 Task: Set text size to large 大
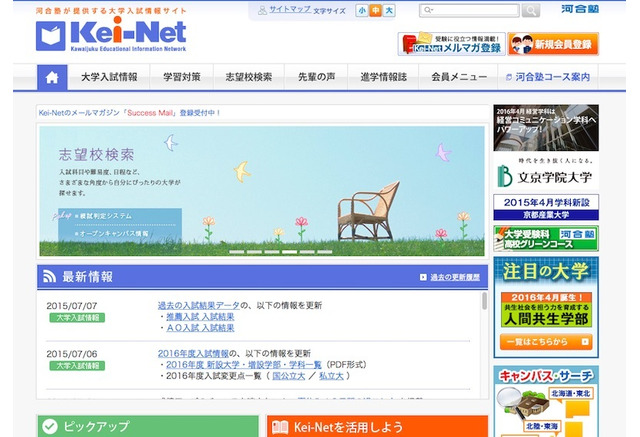(x=389, y=11)
